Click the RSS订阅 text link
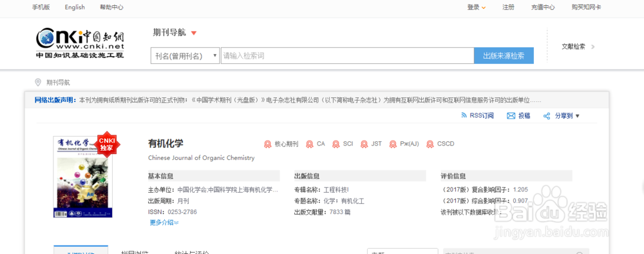 [482, 116]
